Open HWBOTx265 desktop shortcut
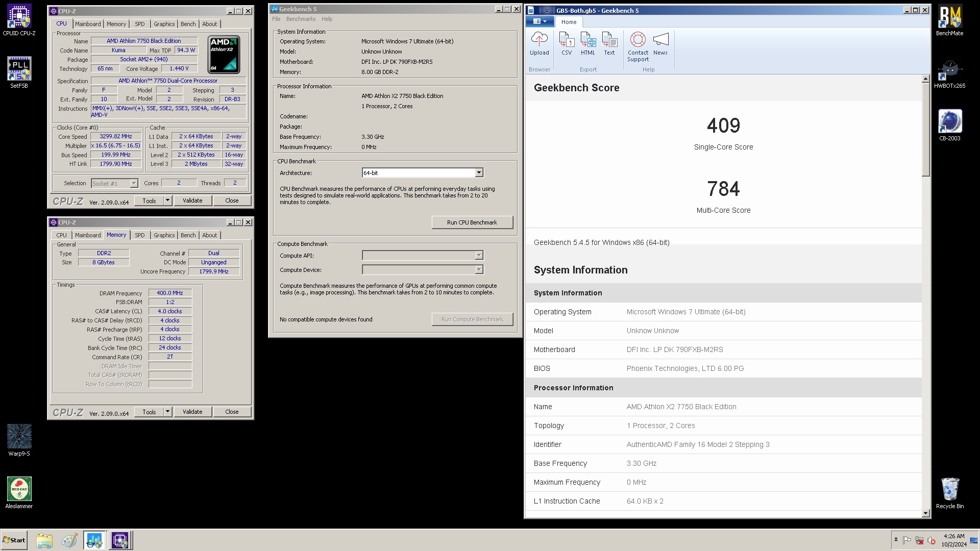Screen dimensions: 980x551 click(950, 73)
